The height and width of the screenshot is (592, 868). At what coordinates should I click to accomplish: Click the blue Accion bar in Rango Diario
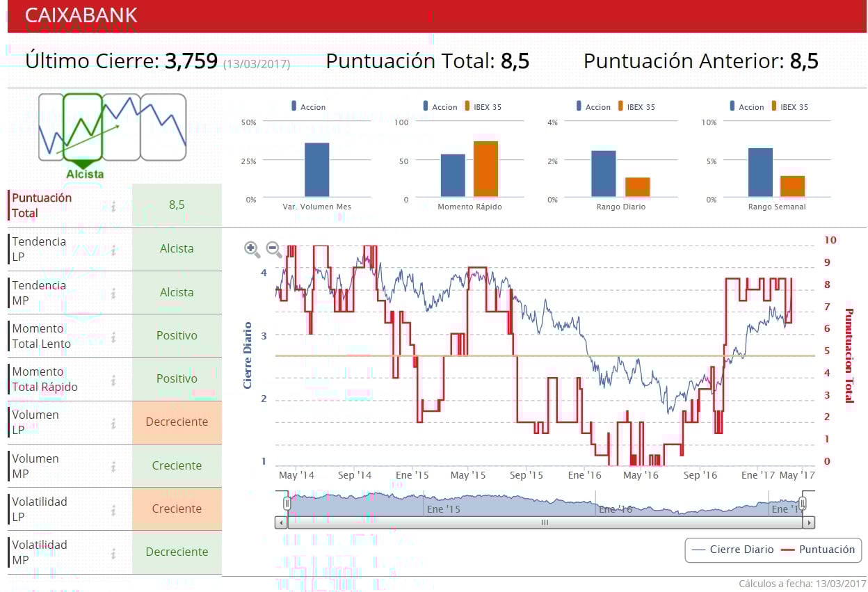coord(604,173)
